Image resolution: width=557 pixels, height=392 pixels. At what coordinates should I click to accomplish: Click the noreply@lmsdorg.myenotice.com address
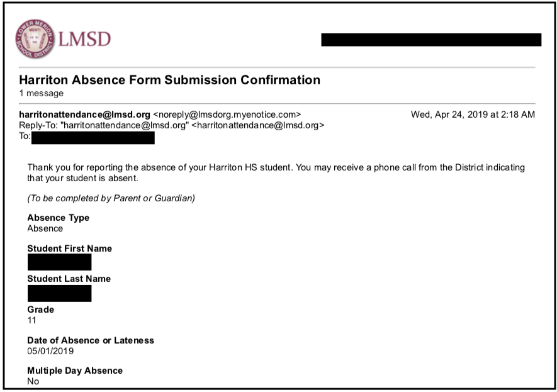pyautogui.click(x=227, y=115)
